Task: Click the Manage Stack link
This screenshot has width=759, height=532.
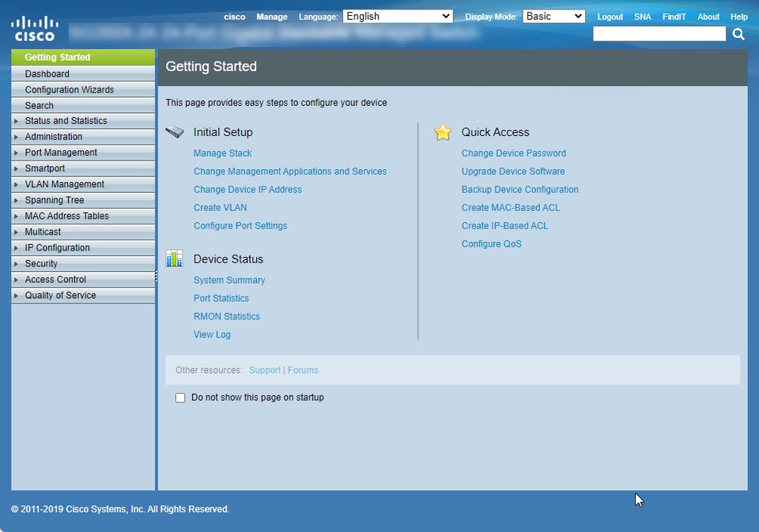Action: [223, 153]
